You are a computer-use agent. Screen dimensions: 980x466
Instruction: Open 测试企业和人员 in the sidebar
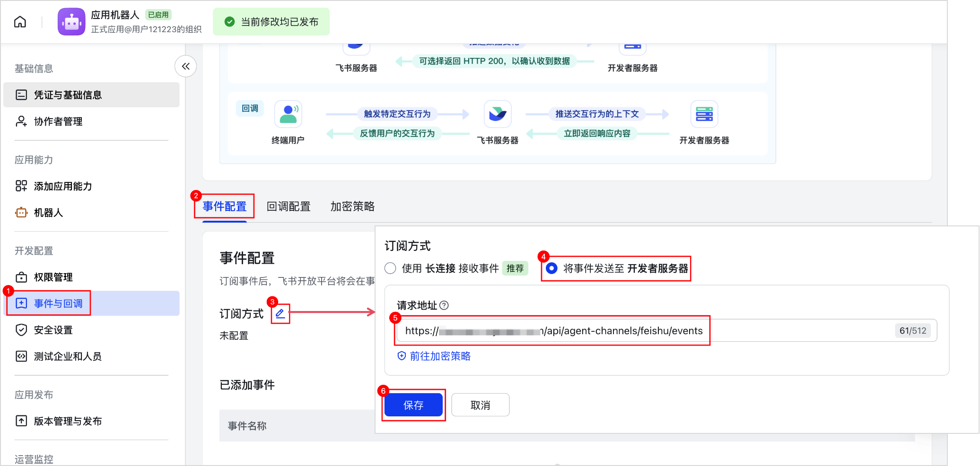click(91, 356)
